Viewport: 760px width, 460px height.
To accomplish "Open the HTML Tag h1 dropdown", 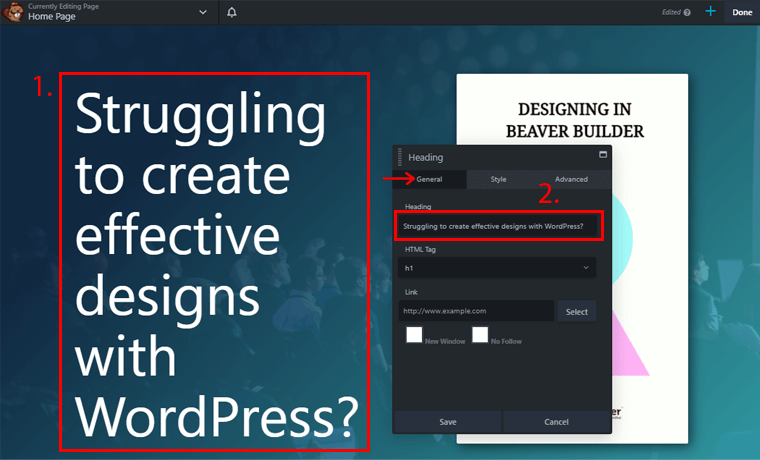I will click(497, 268).
